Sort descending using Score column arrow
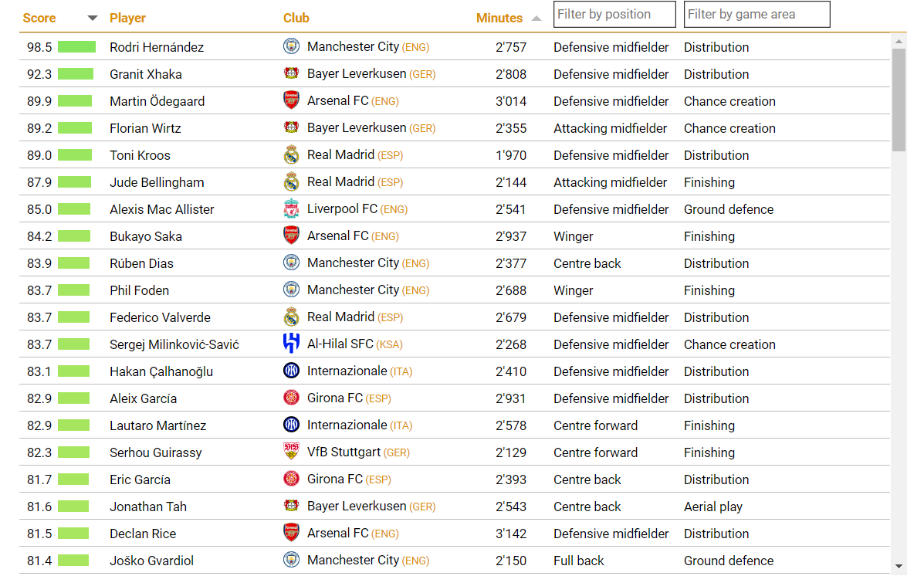This screenshot has height=576, width=924. [93, 19]
